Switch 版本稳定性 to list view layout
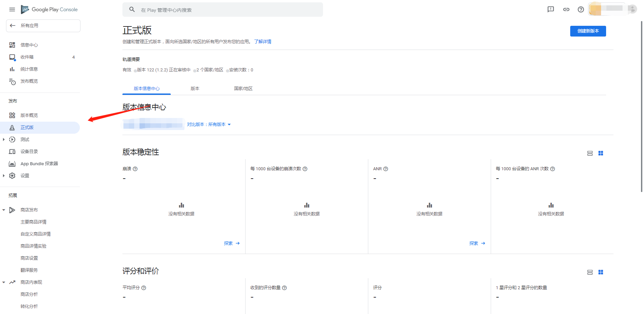The image size is (644, 314). click(x=590, y=153)
